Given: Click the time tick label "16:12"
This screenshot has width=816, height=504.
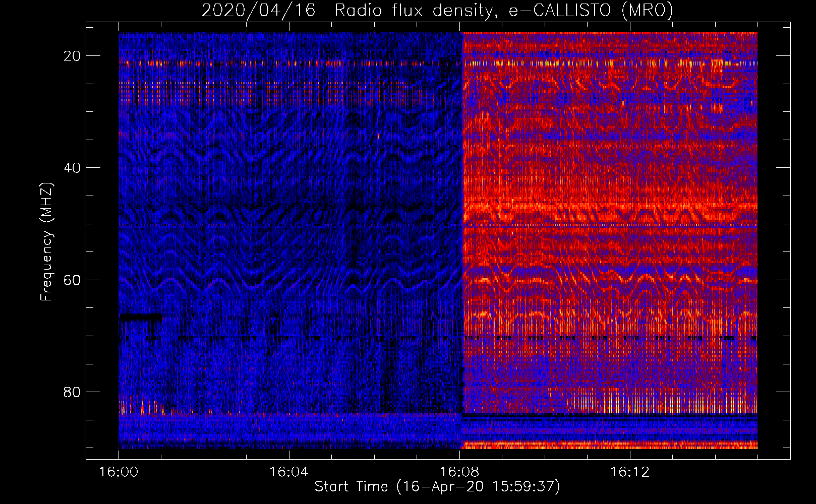Looking at the screenshot, I should tap(630, 472).
